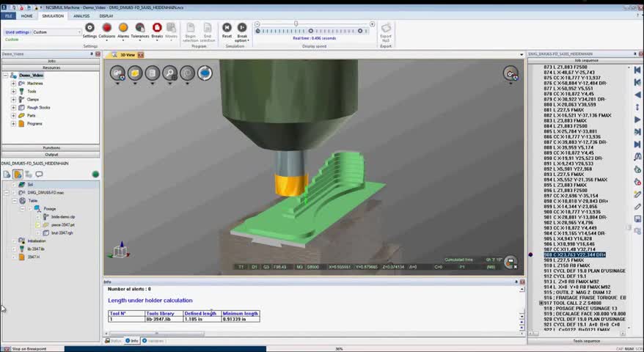Click the round button beside Cumulated time

(x=511, y=262)
